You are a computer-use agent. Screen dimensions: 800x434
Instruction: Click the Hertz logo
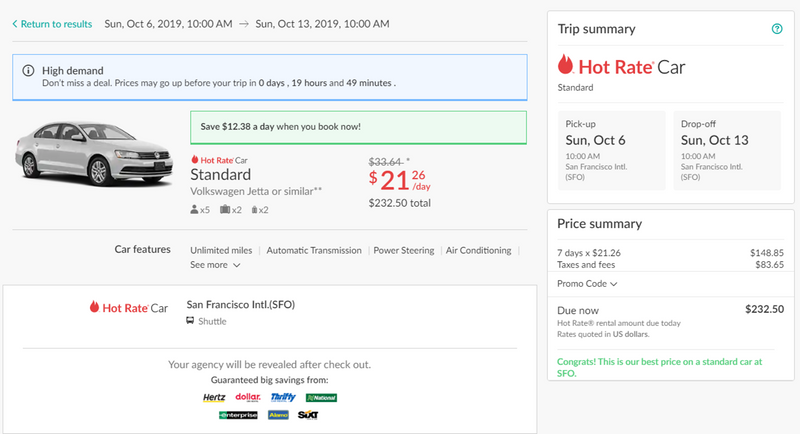pyautogui.click(x=214, y=397)
